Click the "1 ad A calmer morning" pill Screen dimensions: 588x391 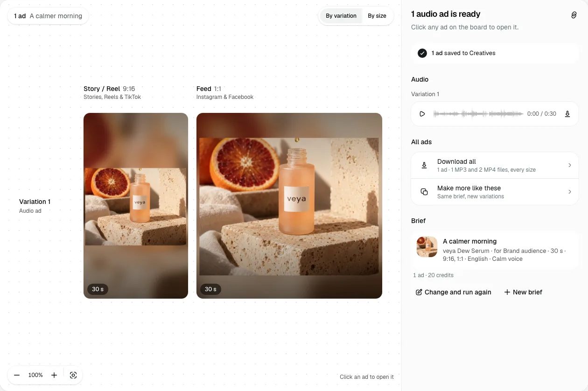pos(48,16)
